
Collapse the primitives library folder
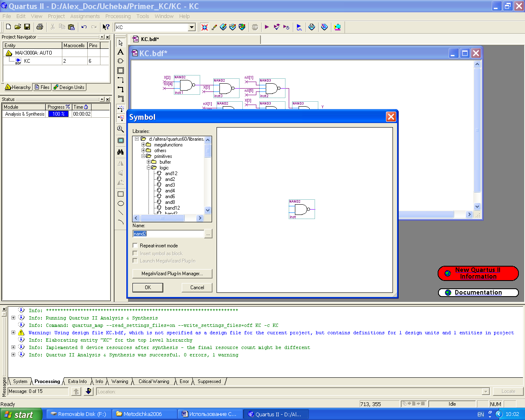point(144,156)
